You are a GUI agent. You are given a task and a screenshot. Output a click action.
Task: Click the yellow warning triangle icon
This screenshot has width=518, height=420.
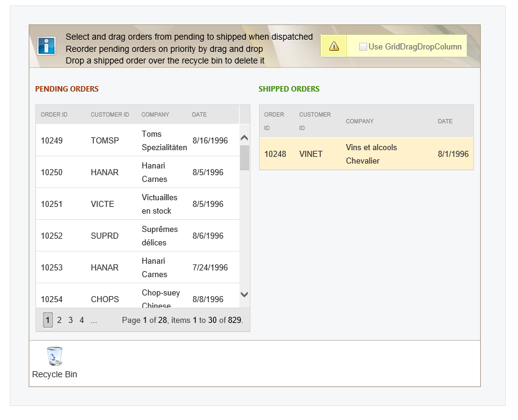[x=334, y=46]
